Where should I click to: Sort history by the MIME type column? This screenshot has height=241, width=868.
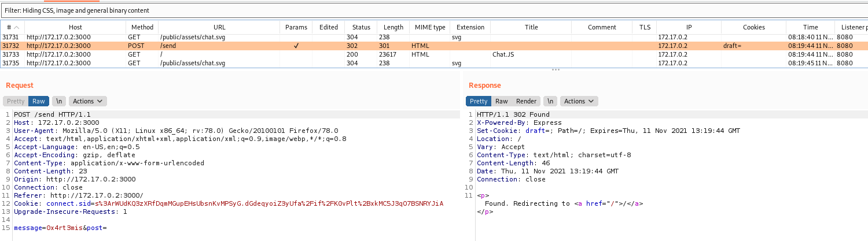[430, 27]
